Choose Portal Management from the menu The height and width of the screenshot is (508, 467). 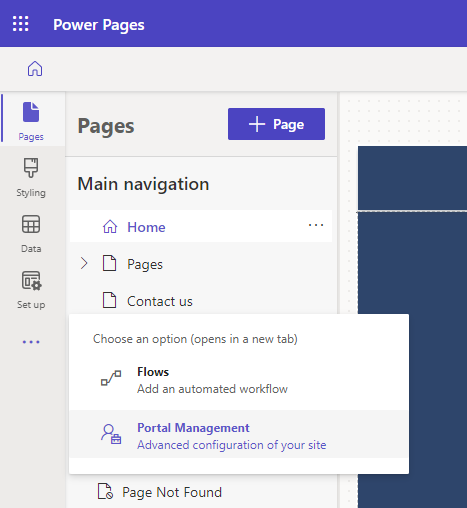tap(239, 435)
